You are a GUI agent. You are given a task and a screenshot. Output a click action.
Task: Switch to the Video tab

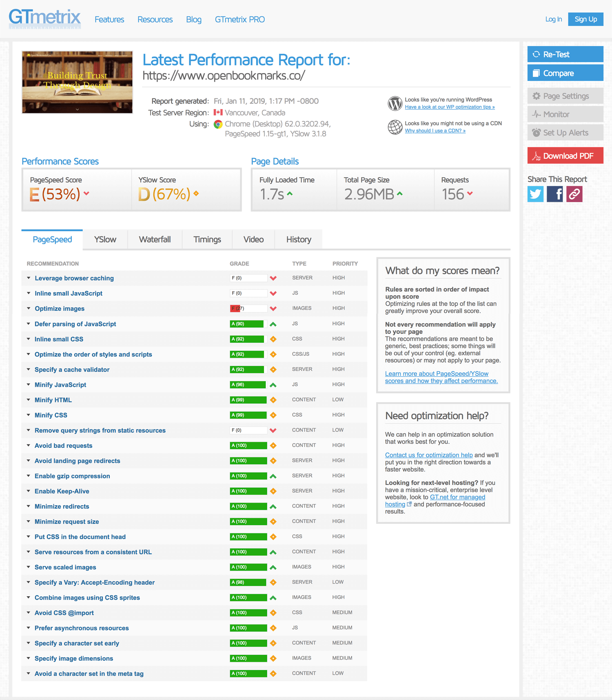(x=253, y=240)
